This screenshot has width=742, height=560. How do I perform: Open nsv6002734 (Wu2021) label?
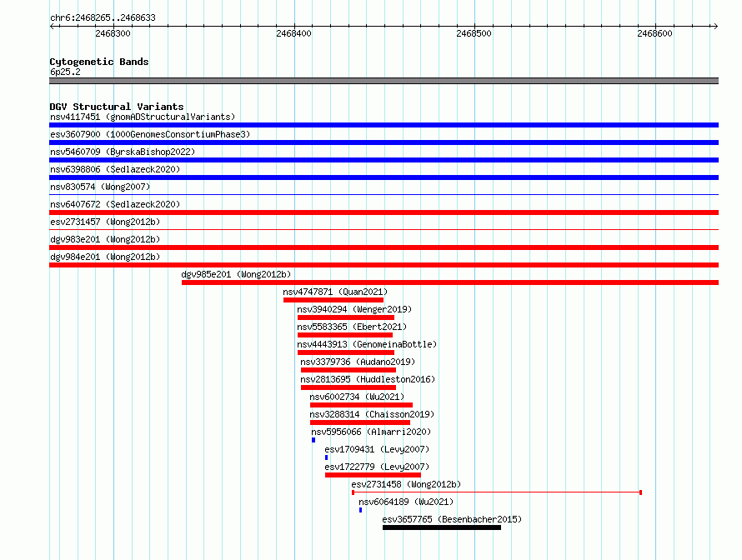[357, 397]
